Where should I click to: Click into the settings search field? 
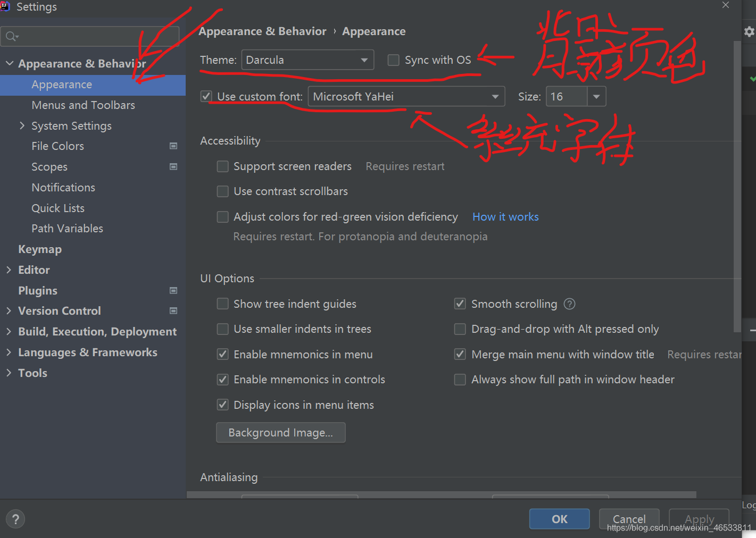click(90, 36)
